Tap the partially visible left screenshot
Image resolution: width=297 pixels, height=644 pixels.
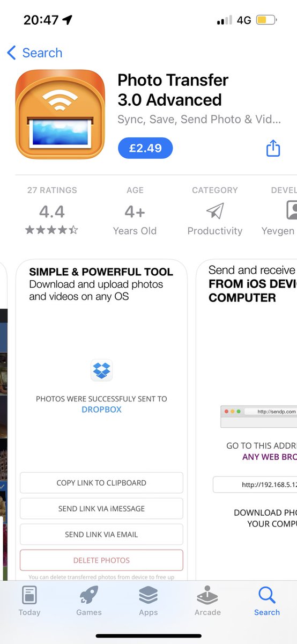(3, 420)
